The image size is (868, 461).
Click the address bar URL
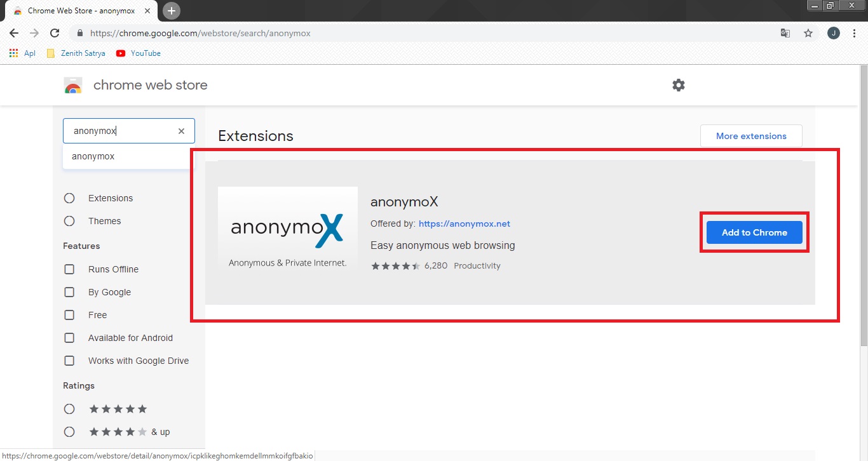point(200,33)
